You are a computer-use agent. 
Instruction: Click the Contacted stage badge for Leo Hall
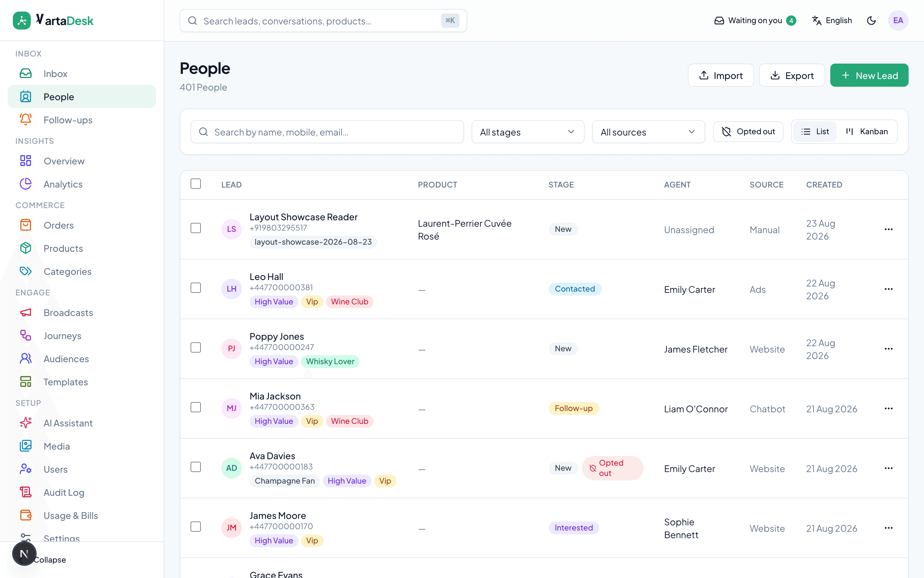575,289
